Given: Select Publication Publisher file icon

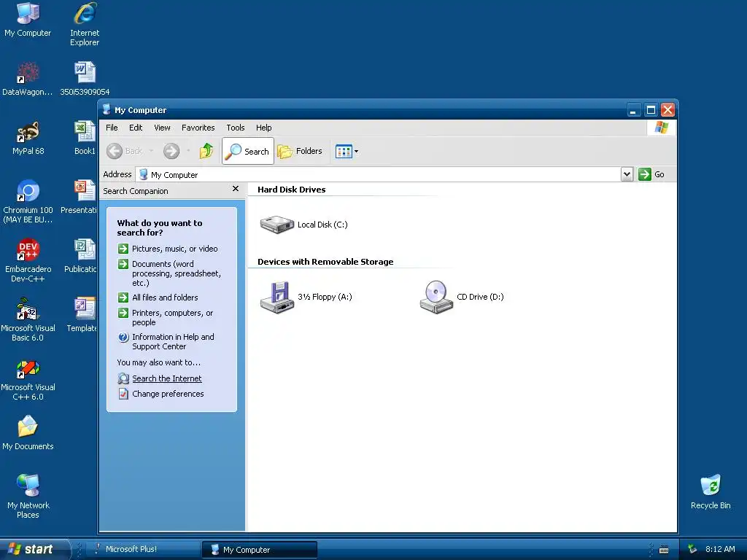Looking at the screenshot, I should 81,256.
